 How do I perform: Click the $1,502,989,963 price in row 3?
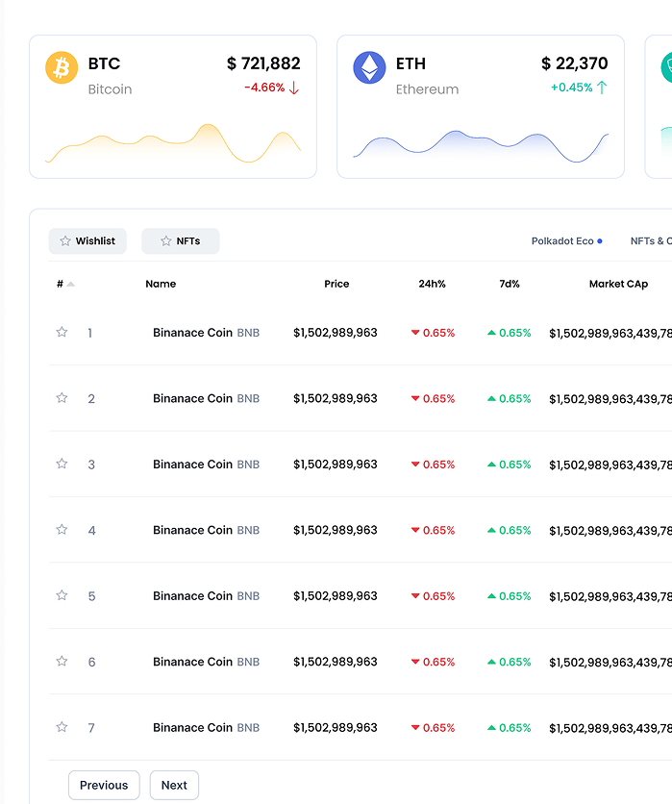click(x=336, y=465)
